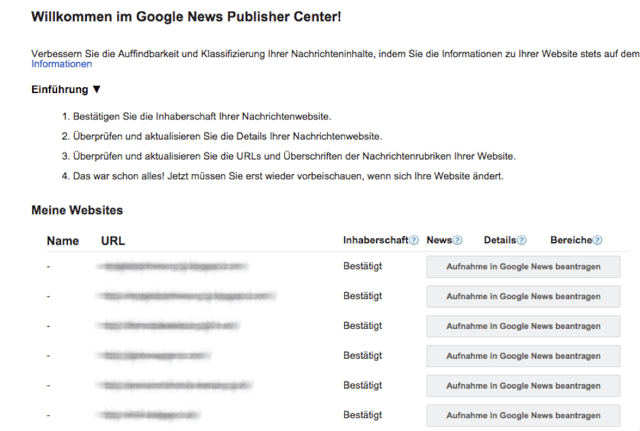Click the News column header text

[x=439, y=240]
